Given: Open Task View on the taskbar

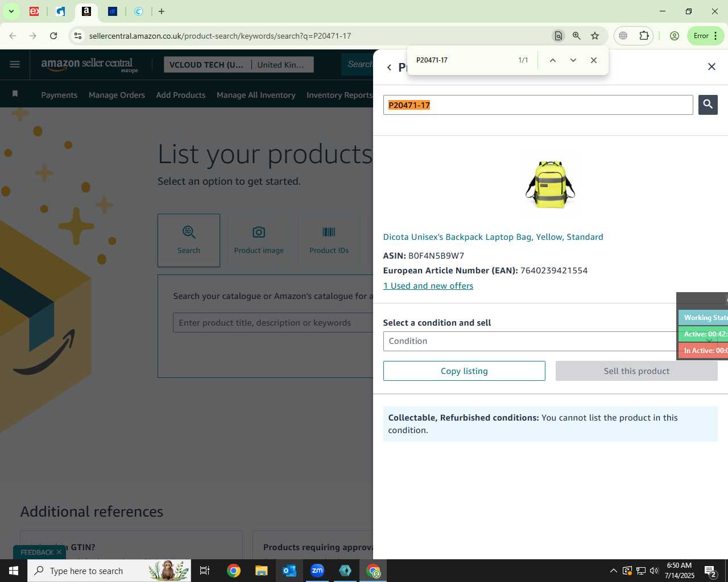Looking at the screenshot, I should pos(205,571).
